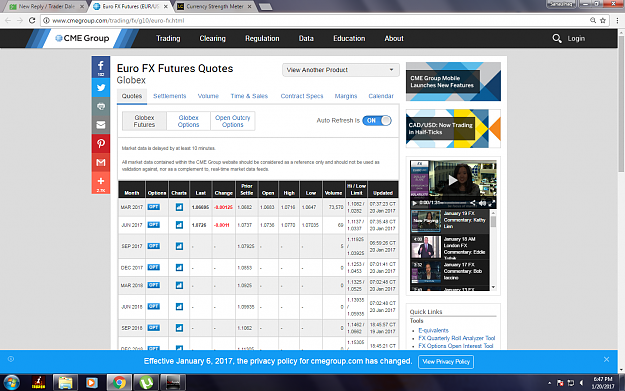Expand View Another Product dropdown

click(341, 70)
